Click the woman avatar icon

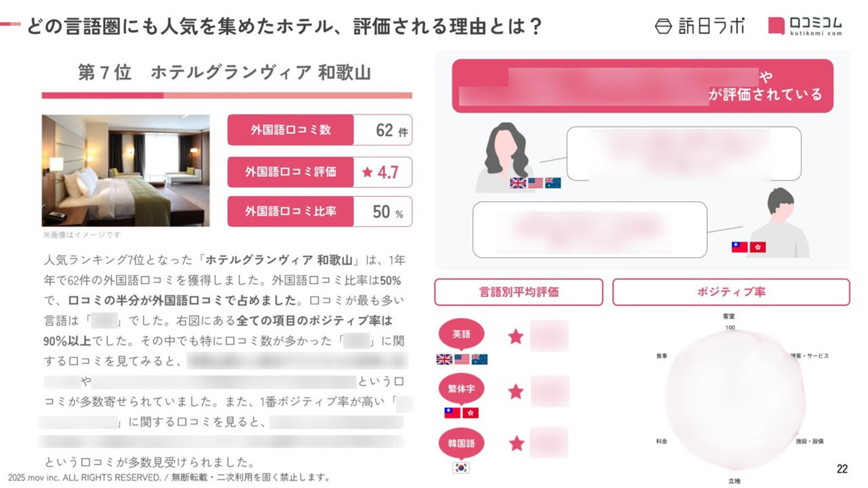pos(506,157)
